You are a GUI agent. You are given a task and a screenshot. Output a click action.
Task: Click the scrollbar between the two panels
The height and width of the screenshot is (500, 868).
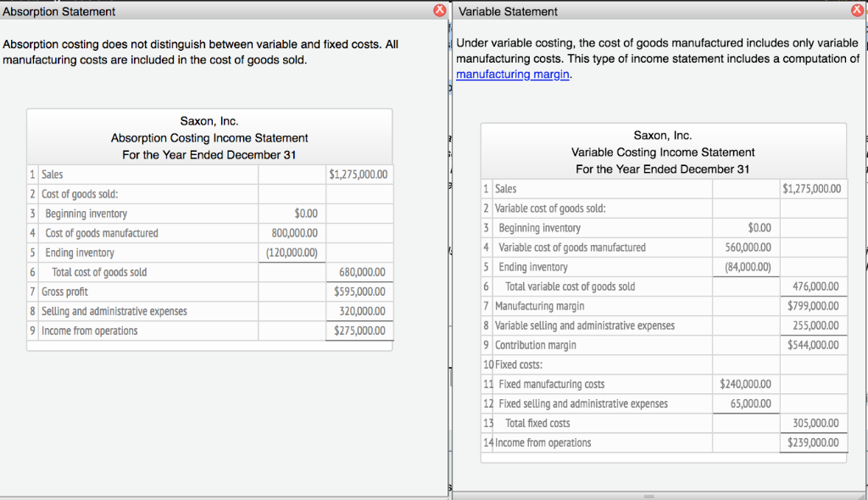[448, 254]
